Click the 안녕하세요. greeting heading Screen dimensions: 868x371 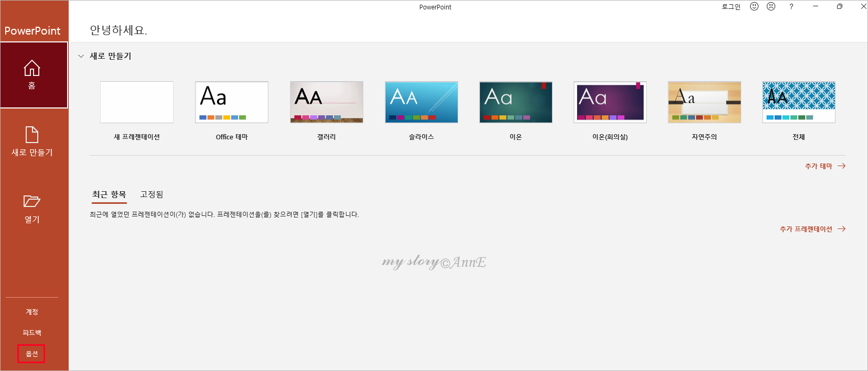point(118,30)
